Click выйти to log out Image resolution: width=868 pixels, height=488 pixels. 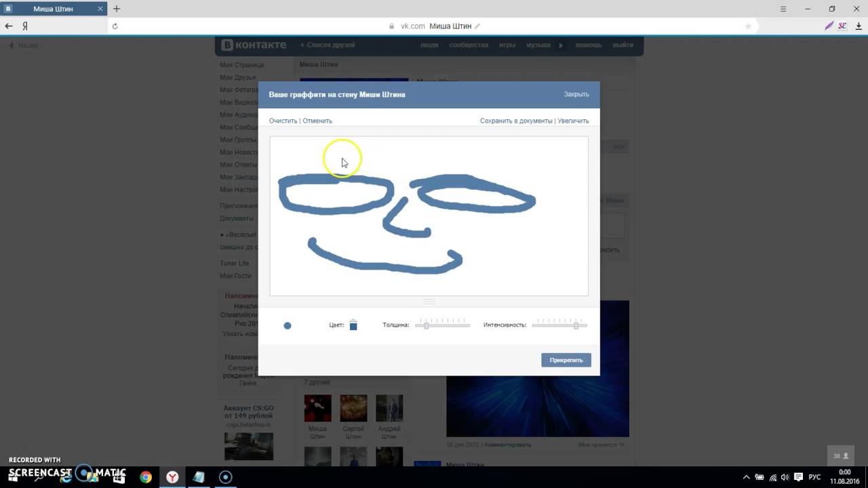623,45
